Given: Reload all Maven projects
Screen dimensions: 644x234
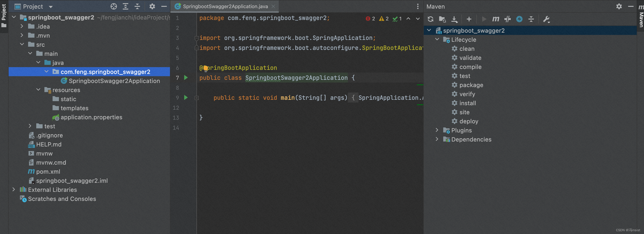Looking at the screenshot, I should [x=431, y=19].
